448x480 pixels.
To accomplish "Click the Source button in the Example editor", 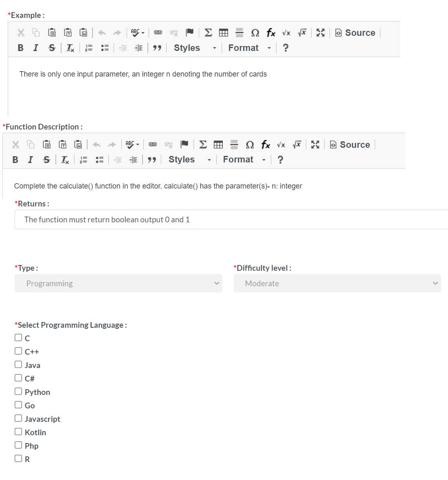I will coord(355,33).
